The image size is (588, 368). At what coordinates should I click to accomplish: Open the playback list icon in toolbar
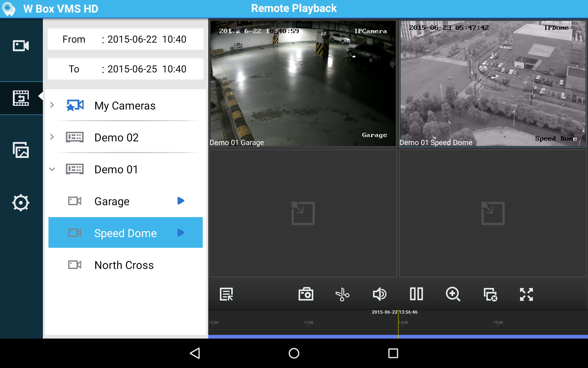point(226,294)
